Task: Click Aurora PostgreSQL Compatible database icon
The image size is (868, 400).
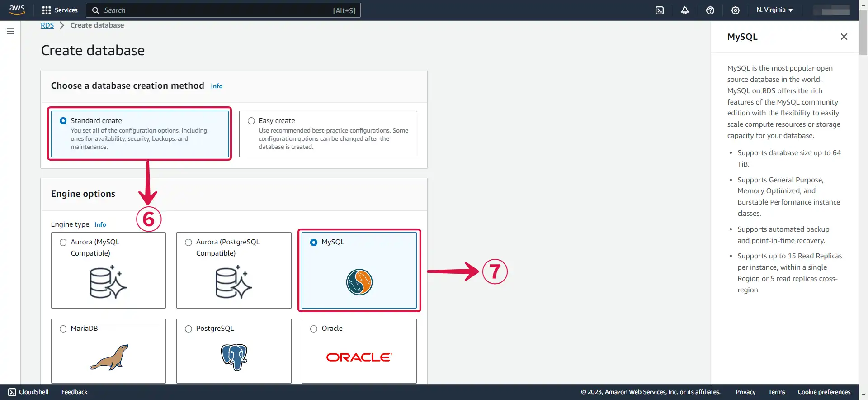Action: pos(234,282)
